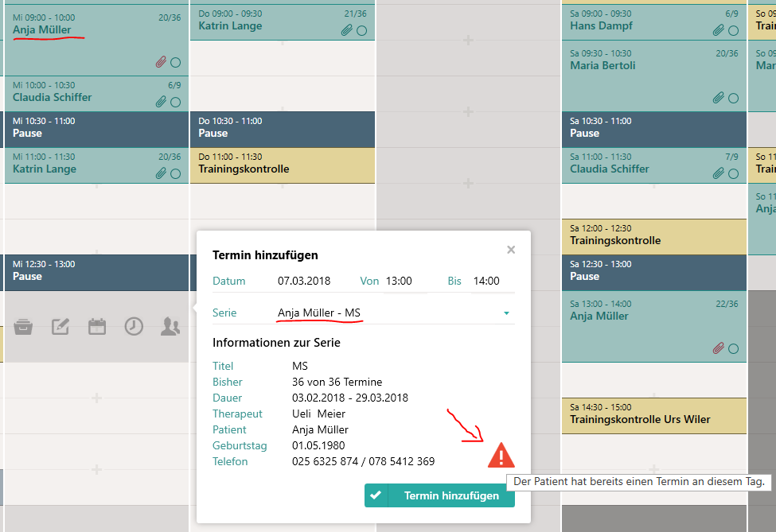Toggle the status circle on Mi Claudia Schiffer appointment
Viewport: 776px width, 532px height.
coord(175,103)
